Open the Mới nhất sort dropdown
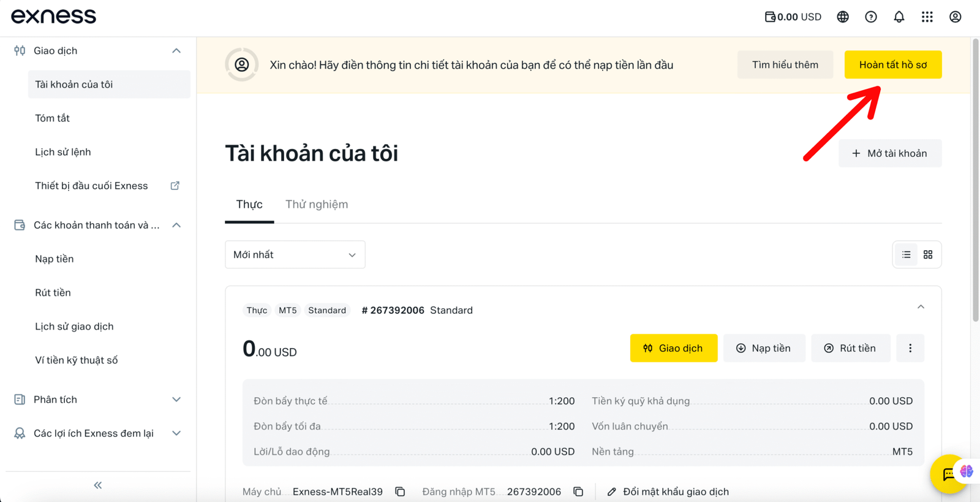 click(x=295, y=254)
